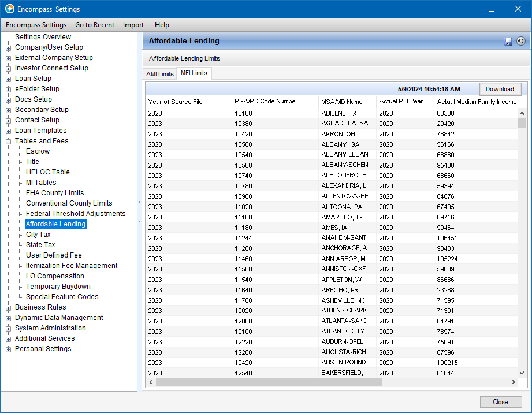This screenshot has height=413, width=532.
Task: Open FHA County Limits
Action: tap(55, 193)
